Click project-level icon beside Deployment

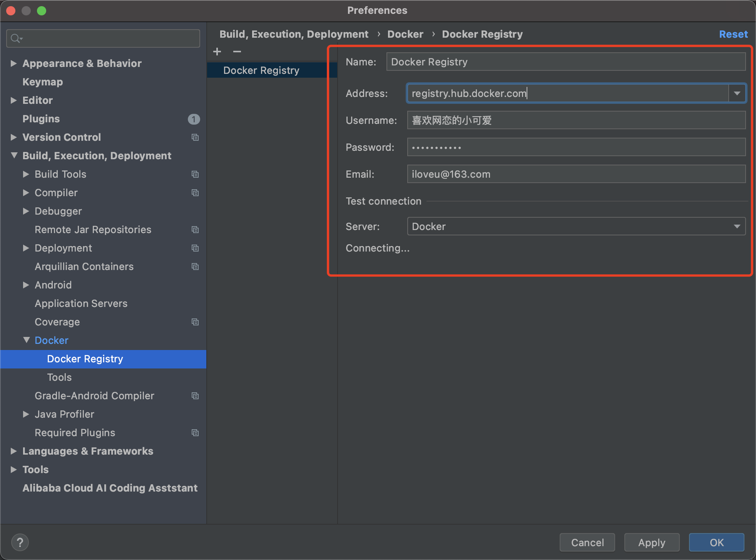coord(195,248)
